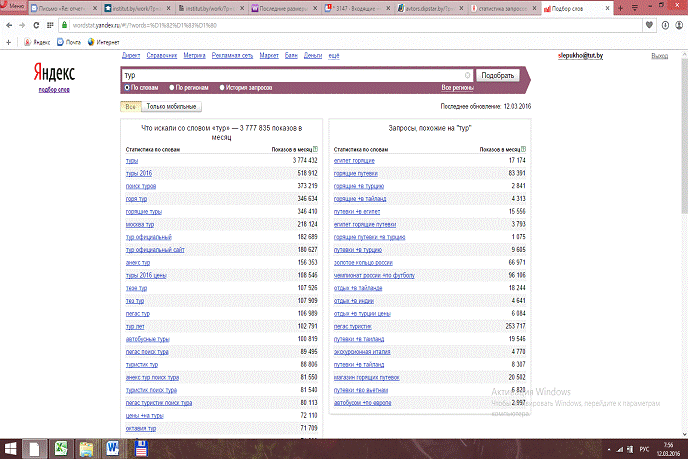Screen dimensions: 688x459
Task: Open Windows Start button in taskbar
Action: 12,447
